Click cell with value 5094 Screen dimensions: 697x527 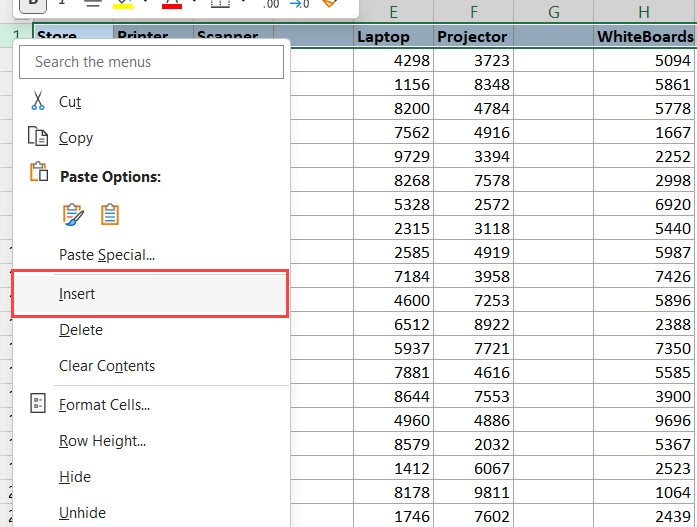pos(644,60)
